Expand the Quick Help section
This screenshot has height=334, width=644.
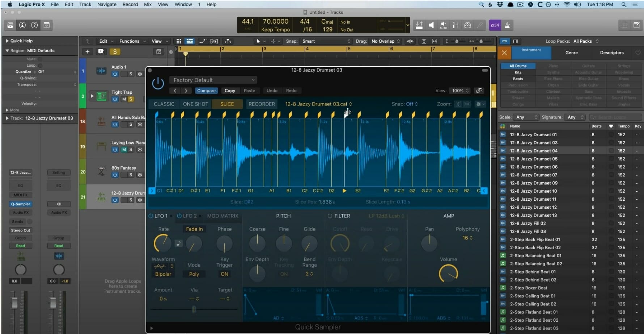pyautogui.click(x=7, y=41)
